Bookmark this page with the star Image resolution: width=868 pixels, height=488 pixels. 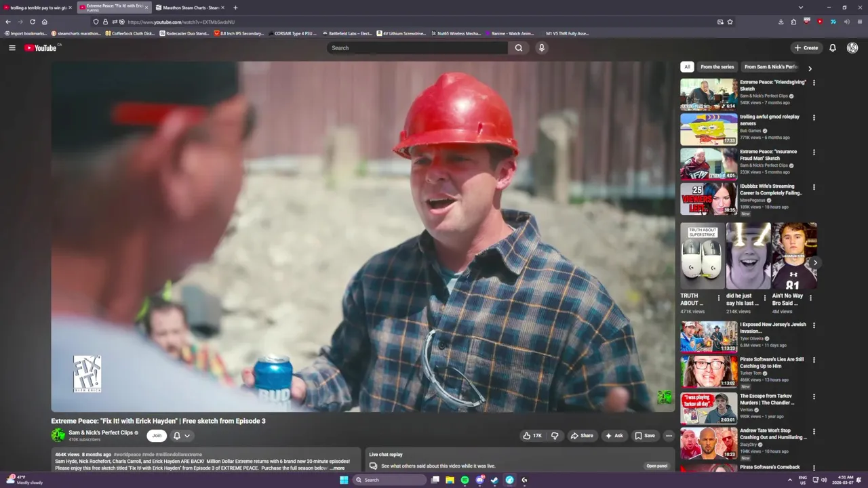[730, 22]
